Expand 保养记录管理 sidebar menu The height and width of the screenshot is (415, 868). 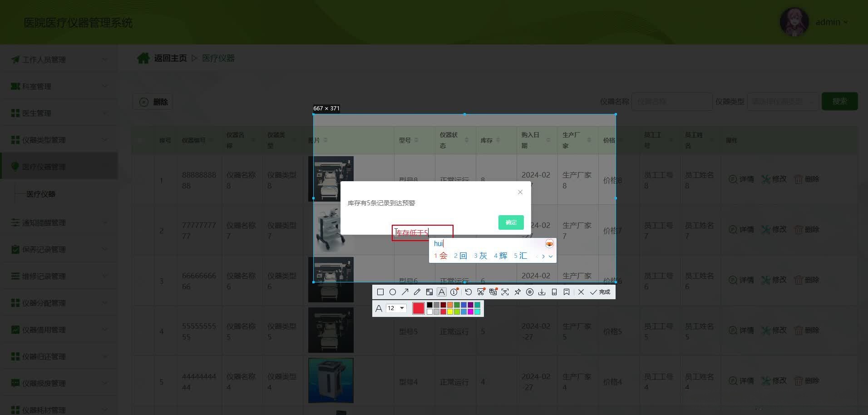[x=59, y=249]
